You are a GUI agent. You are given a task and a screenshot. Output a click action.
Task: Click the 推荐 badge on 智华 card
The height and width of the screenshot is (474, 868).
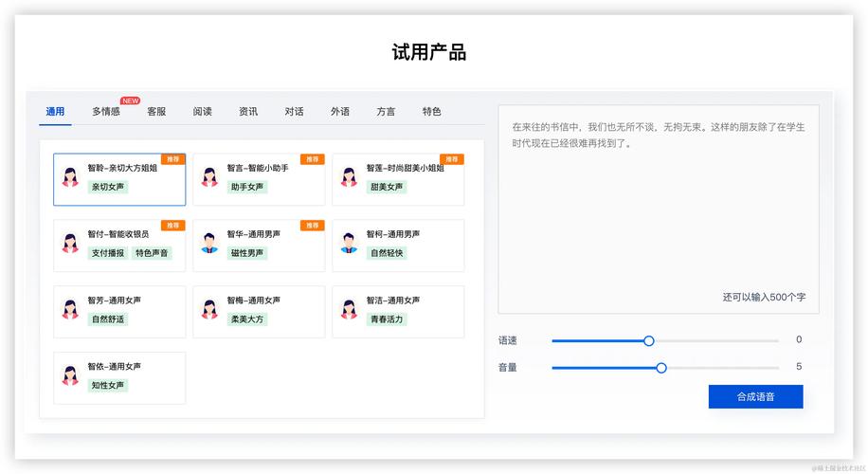312,226
